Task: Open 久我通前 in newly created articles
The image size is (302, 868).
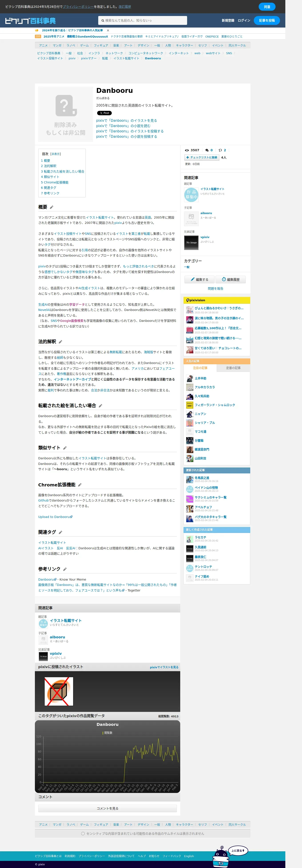Action: tap(200, 547)
